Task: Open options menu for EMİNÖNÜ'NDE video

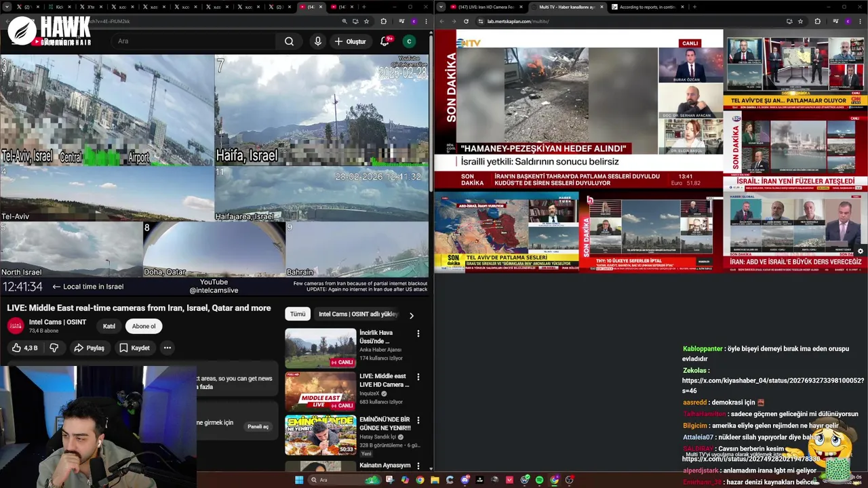Action: (x=418, y=420)
